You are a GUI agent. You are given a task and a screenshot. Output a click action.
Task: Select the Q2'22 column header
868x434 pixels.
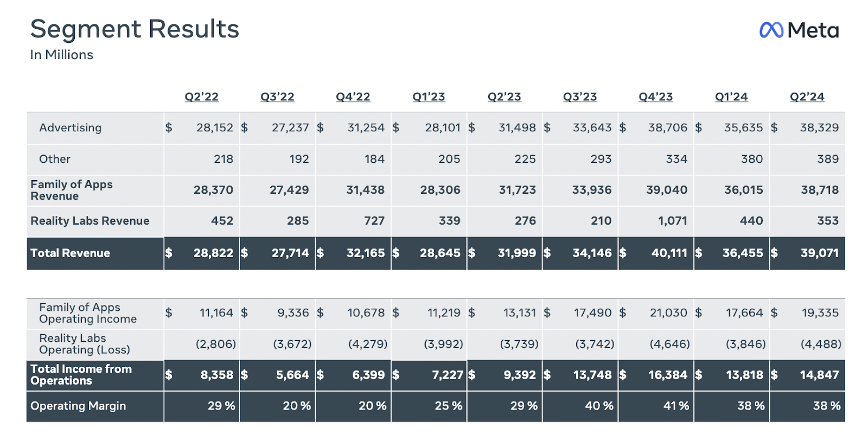[x=201, y=97]
